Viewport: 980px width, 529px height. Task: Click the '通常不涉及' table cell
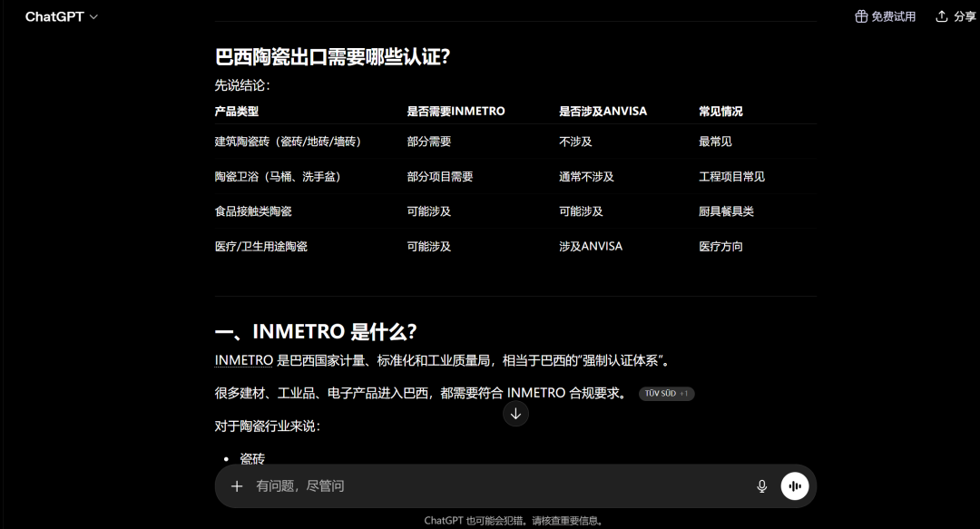(586, 176)
